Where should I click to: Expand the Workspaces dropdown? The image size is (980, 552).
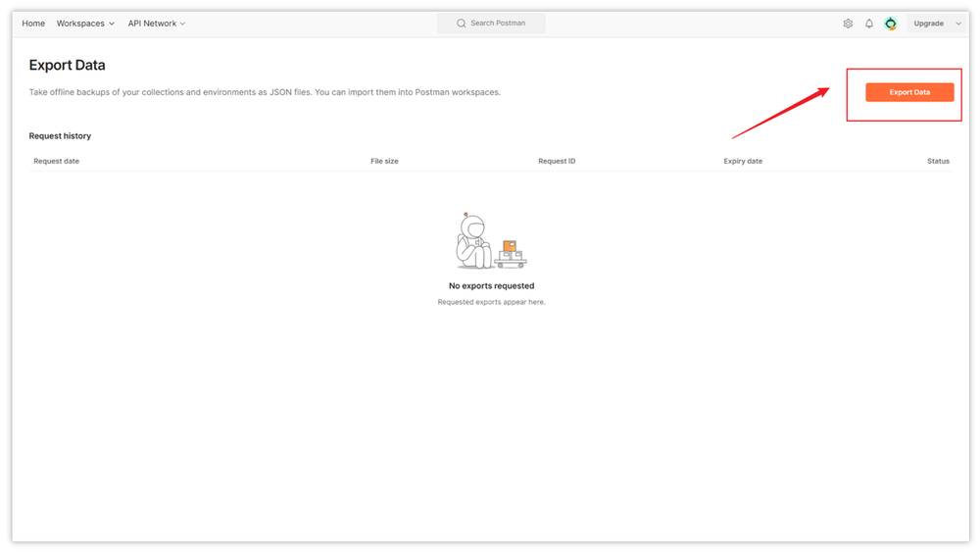[x=85, y=24]
